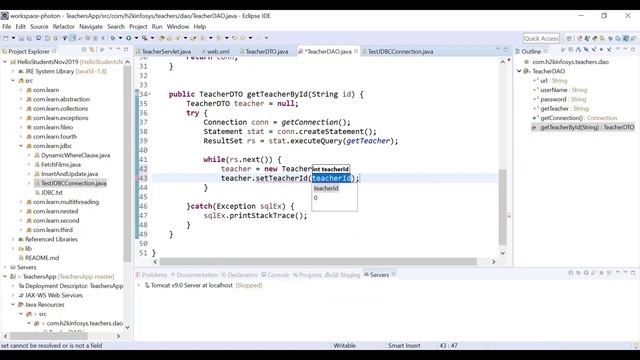Switch to TestJDBCConnection.java editor tab
The height and width of the screenshot is (360, 640).
coord(397,51)
